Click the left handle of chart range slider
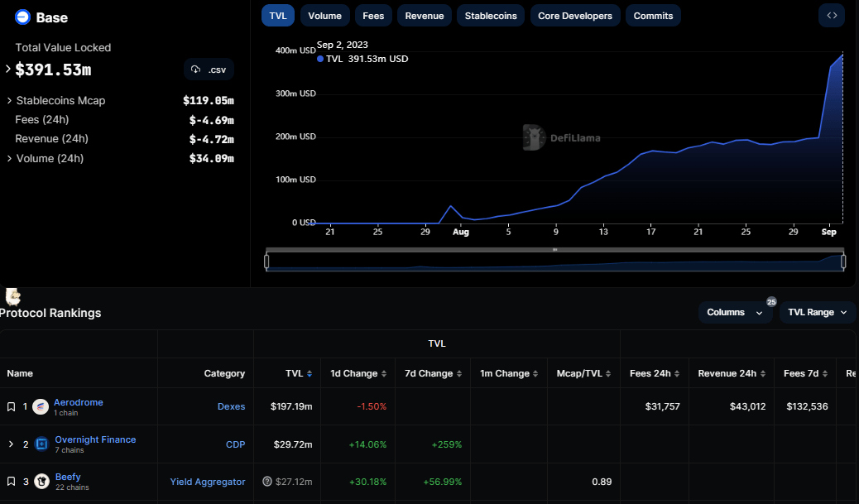The image size is (859, 504). point(266,262)
